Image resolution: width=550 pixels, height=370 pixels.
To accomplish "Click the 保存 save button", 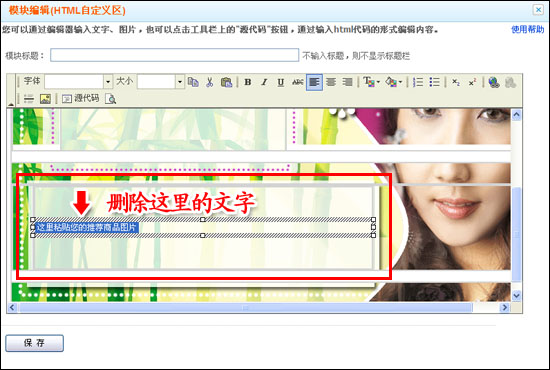I will pyautogui.click(x=34, y=343).
